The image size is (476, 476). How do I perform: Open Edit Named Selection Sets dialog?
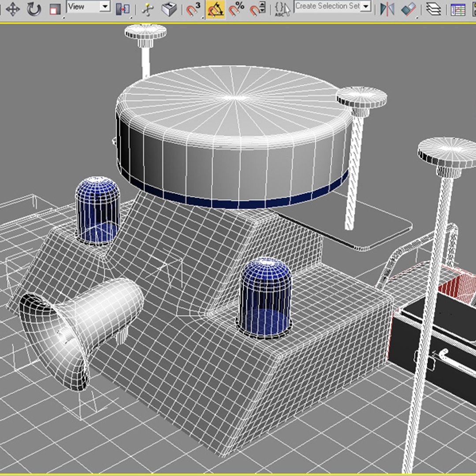[283, 9]
